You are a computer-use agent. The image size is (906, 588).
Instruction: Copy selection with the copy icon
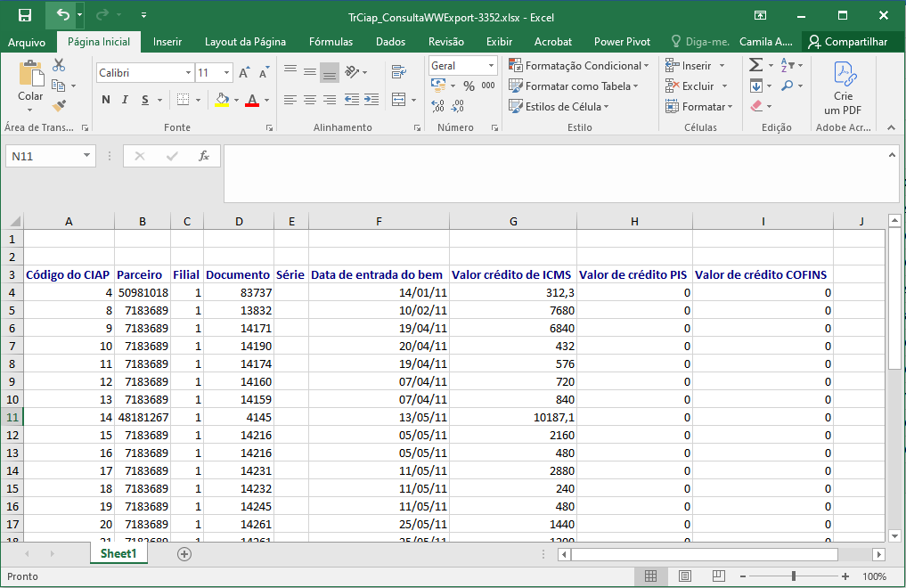click(59, 86)
